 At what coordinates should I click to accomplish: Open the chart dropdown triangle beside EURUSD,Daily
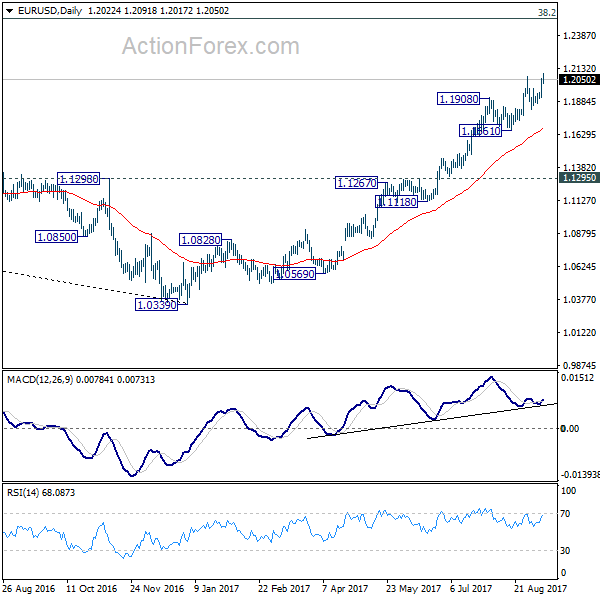10,11
